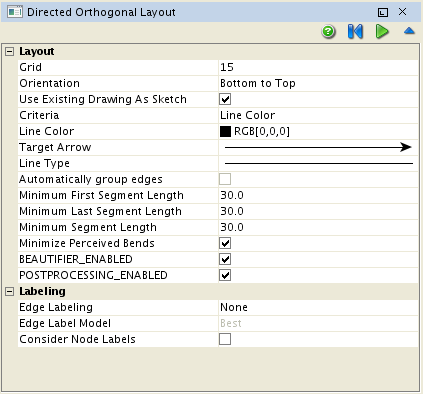Image resolution: width=423 pixels, height=394 pixels.
Task: Collapse the panel with the blue up arrow
Action: 409,31
